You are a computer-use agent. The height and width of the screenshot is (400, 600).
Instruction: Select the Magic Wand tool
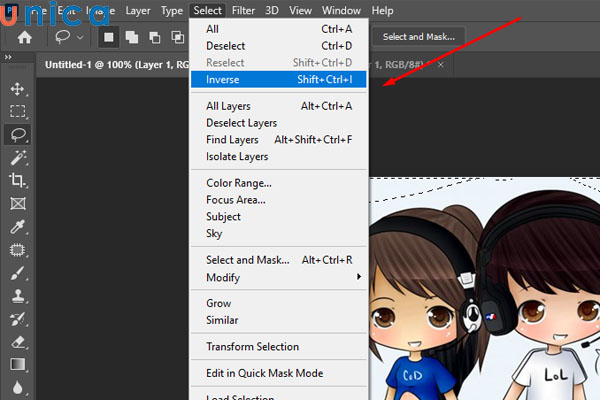tap(17, 157)
